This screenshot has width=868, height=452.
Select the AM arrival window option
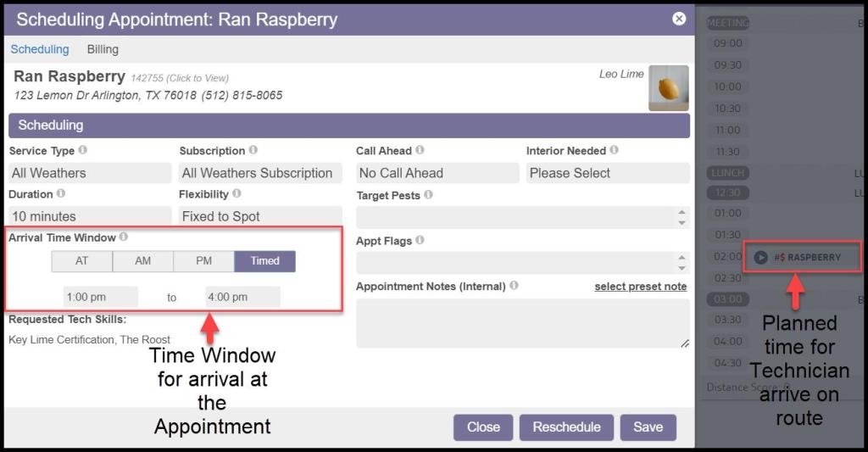point(142,261)
